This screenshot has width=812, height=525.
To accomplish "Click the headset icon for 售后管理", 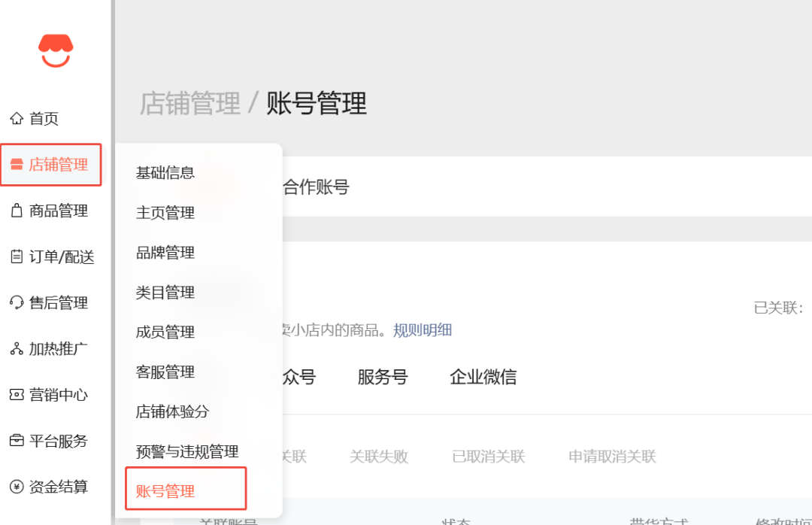I will point(17,303).
